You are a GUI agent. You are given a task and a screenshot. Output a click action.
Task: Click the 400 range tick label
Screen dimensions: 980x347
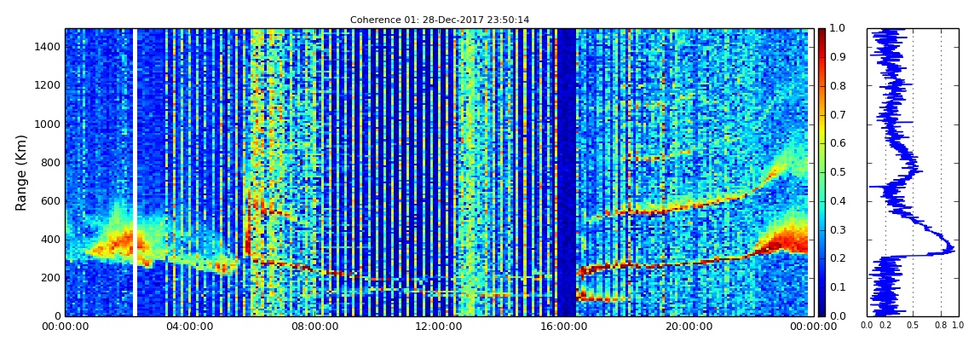click(50, 240)
